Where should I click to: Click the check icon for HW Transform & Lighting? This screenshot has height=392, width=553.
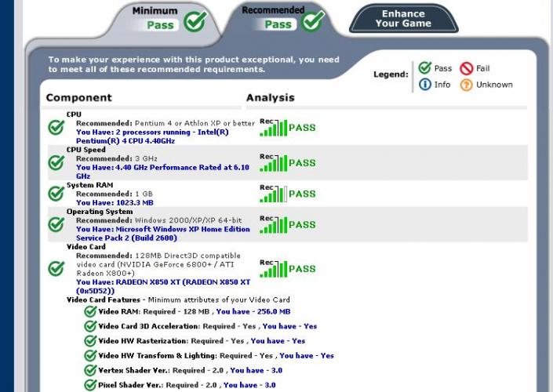90,355
